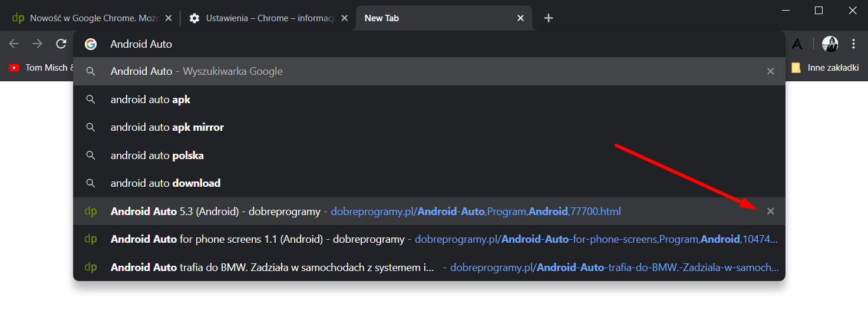Go back with the back arrow
Viewport: 868px width, 327px height.
(14, 44)
